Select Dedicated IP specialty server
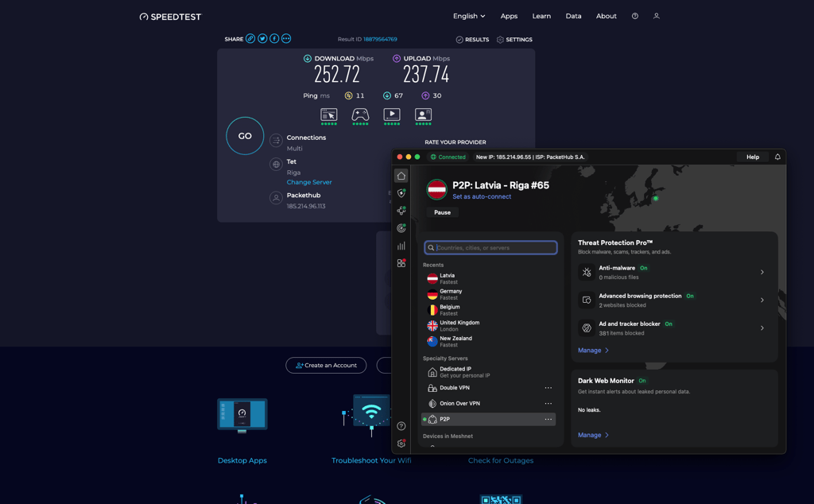This screenshot has height=504, width=814. [488, 372]
